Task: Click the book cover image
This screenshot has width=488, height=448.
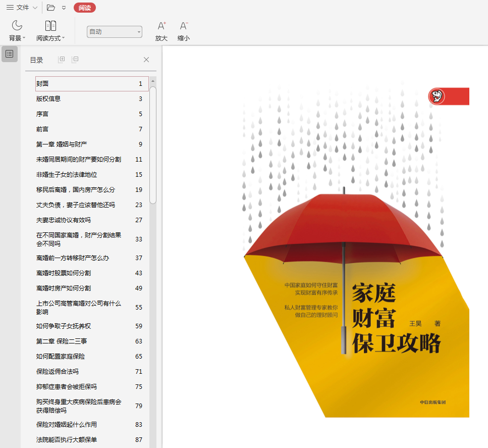Action: click(x=356, y=248)
